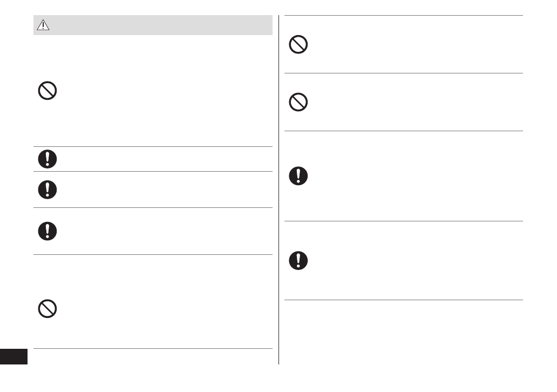Screen dimensions: 557x392
Task: Click the third exclamation icon in the left column
Action: 47,231
